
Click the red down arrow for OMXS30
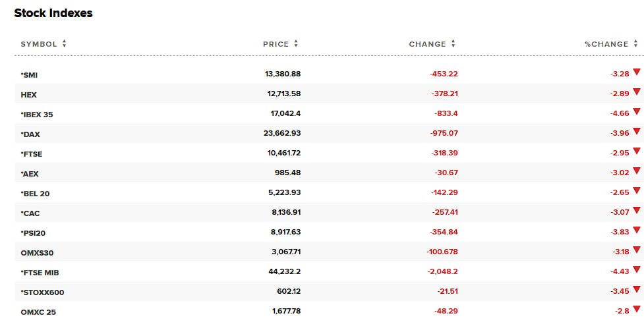pos(637,250)
